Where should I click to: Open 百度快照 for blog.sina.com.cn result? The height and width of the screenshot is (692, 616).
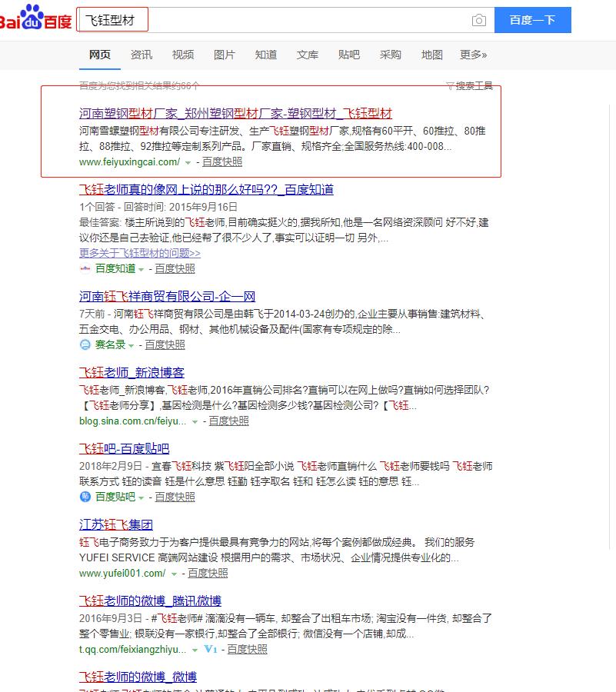click(228, 421)
